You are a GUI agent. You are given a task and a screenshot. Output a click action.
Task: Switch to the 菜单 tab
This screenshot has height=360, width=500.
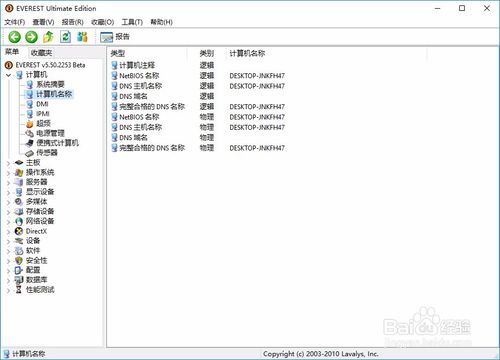tap(12, 52)
